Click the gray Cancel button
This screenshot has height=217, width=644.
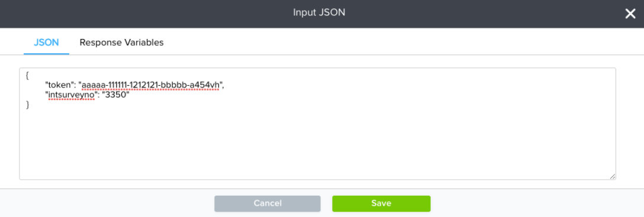[x=268, y=203]
